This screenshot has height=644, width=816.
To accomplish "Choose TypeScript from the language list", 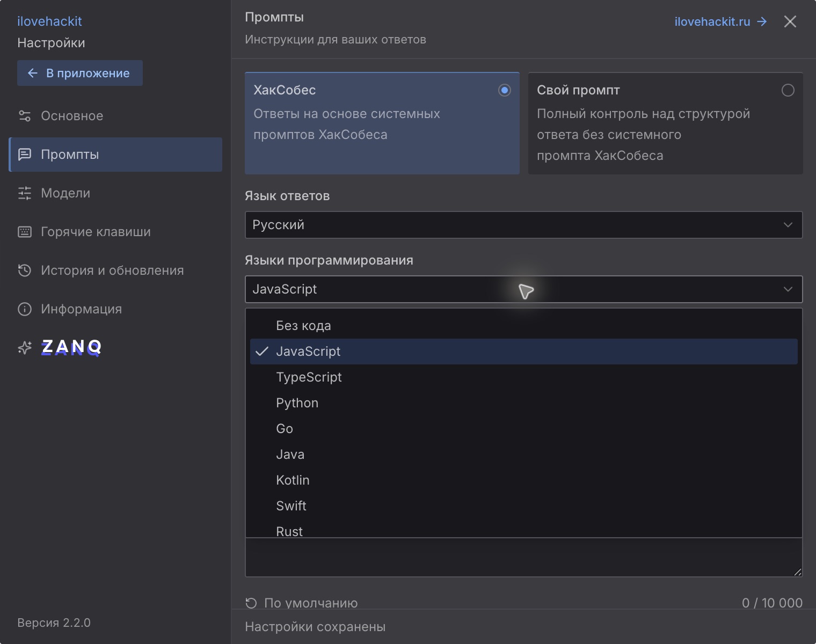I will [x=523, y=377].
